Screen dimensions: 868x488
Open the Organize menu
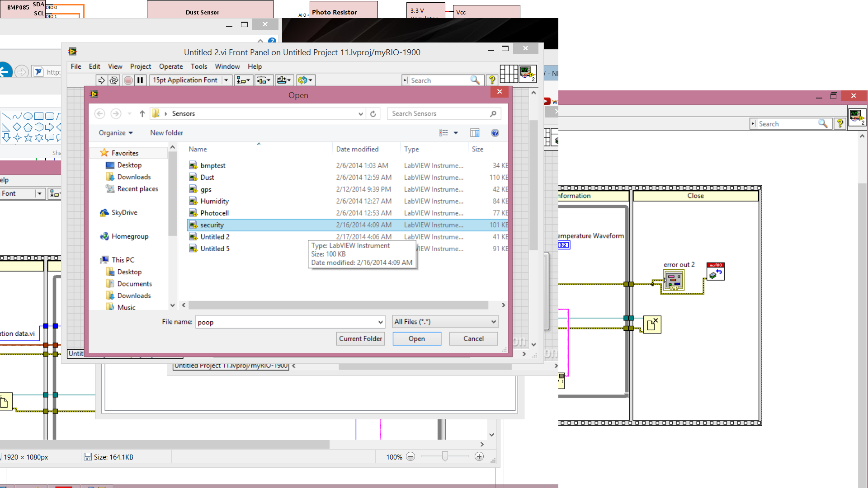[x=116, y=133]
